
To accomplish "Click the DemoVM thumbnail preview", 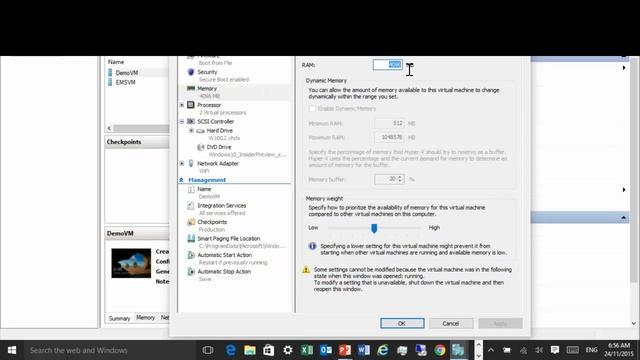I will coord(131,263).
